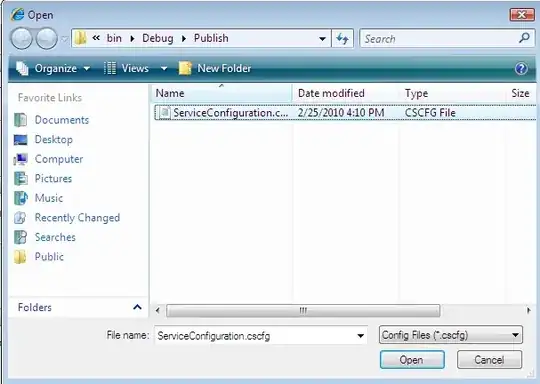
Task: Sort by the Size column header
Action: pyautogui.click(x=521, y=93)
